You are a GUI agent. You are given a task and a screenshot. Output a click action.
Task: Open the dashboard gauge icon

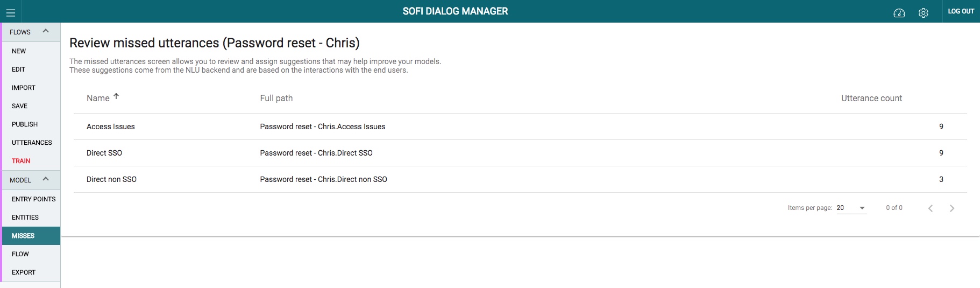pos(899,13)
